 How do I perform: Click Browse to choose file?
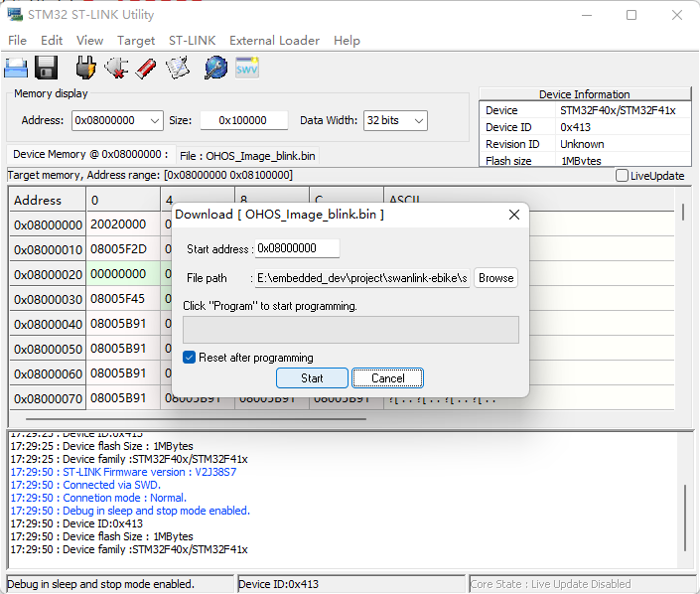(496, 278)
